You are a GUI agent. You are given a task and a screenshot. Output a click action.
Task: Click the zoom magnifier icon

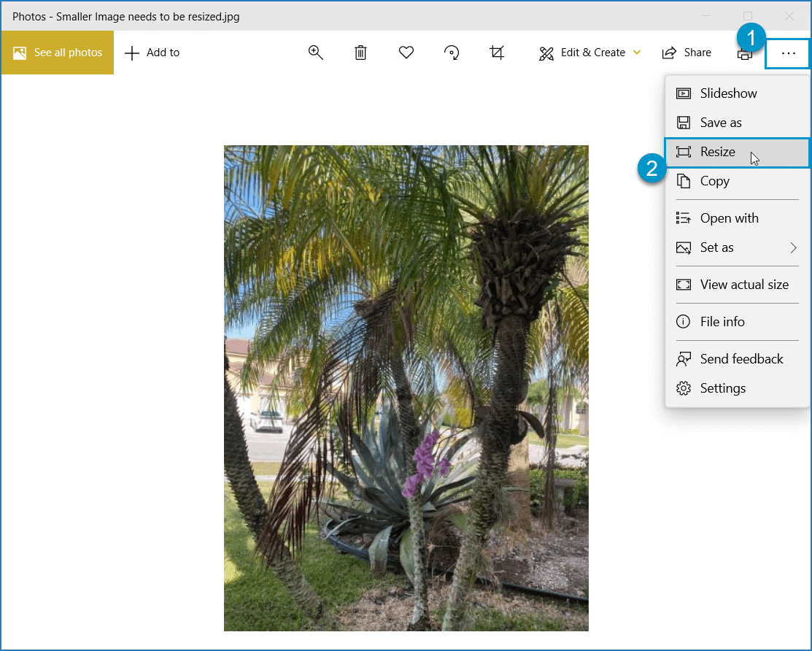tap(315, 53)
